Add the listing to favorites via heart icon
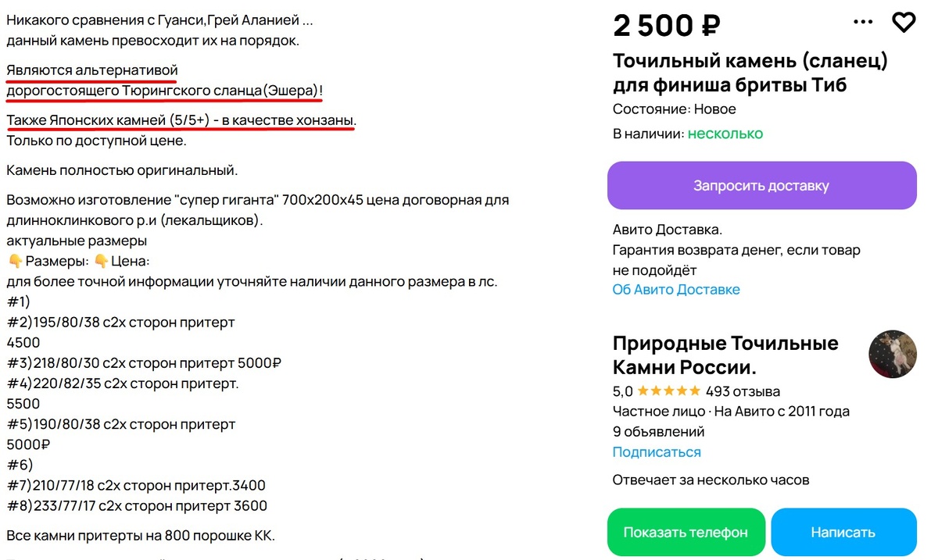 click(x=904, y=23)
